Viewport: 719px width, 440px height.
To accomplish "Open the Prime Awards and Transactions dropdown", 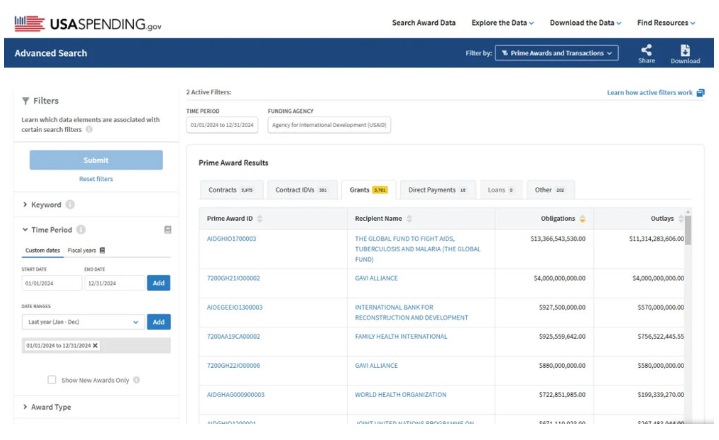I will tap(557, 53).
